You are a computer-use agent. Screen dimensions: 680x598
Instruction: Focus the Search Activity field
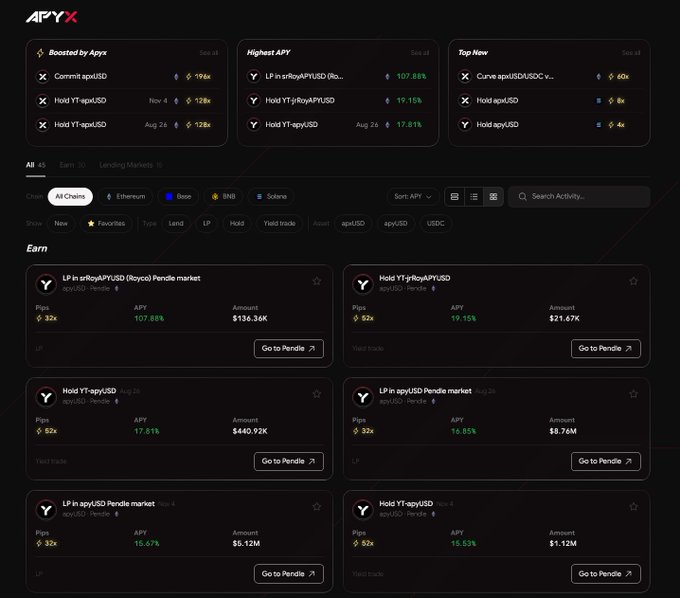[x=579, y=196]
